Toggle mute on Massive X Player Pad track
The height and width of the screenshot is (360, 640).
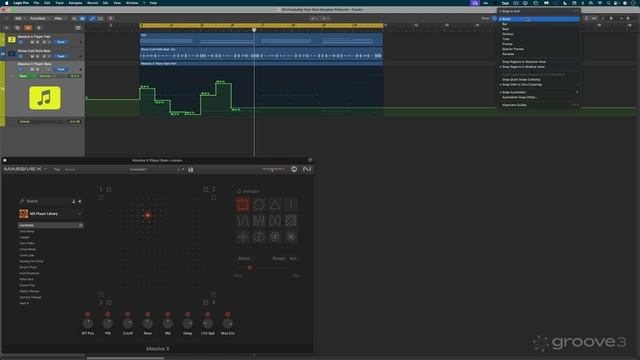pos(32,42)
